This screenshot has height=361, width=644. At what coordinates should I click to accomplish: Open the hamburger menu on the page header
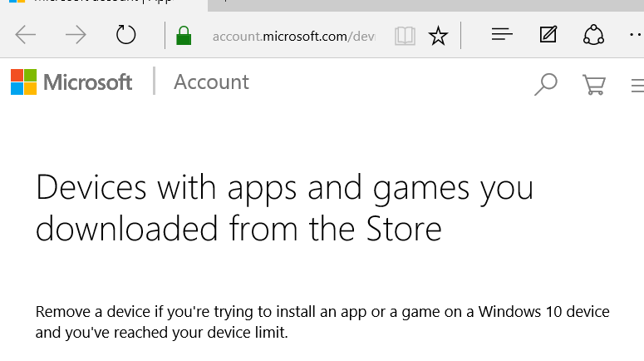(x=637, y=85)
